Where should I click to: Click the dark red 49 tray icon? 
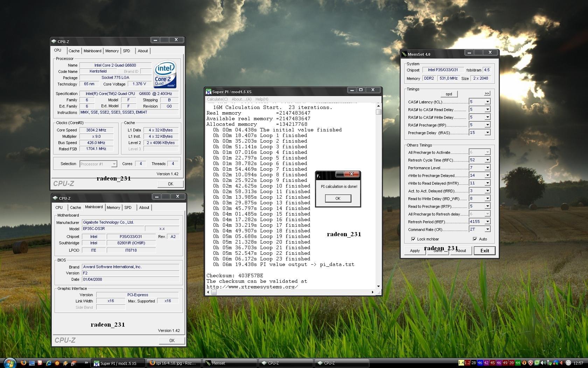coord(505,363)
